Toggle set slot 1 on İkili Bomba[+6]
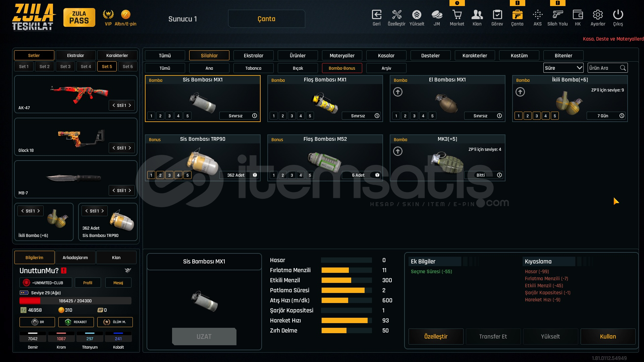 (519, 116)
